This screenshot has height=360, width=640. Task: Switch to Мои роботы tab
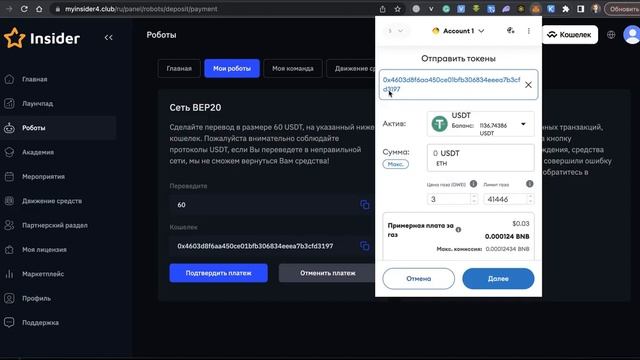pyautogui.click(x=232, y=69)
